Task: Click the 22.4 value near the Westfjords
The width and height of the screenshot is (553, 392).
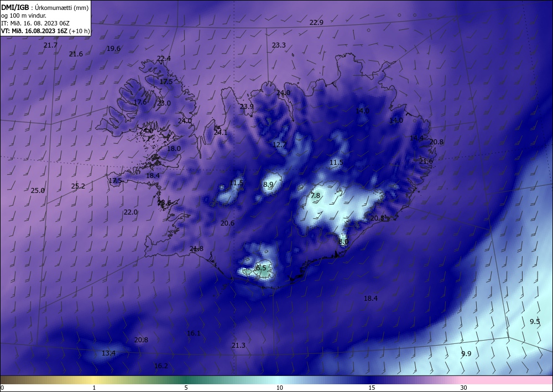Action: [x=164, y=59]
